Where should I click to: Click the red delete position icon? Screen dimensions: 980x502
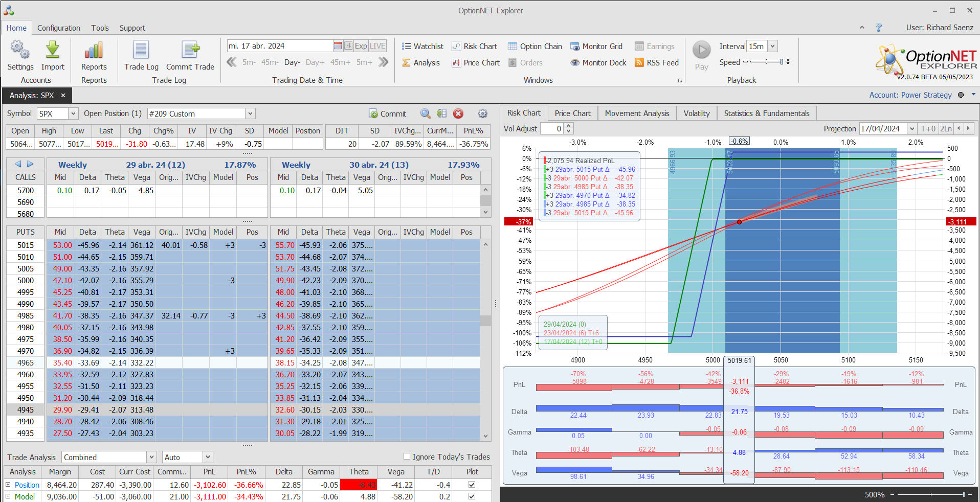click(458, 113)
